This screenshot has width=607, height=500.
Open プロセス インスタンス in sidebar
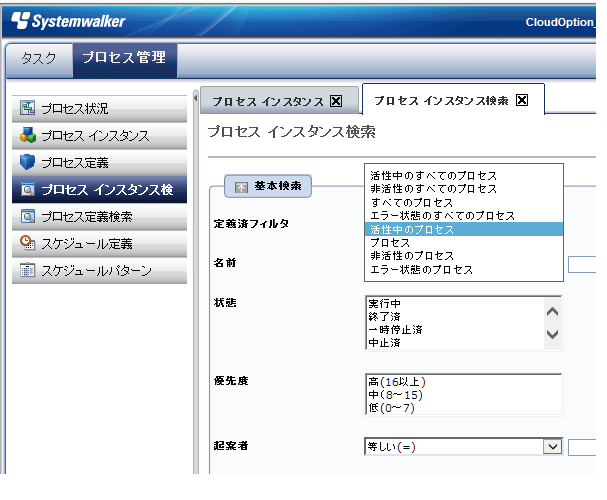click(x=99, y=136)
